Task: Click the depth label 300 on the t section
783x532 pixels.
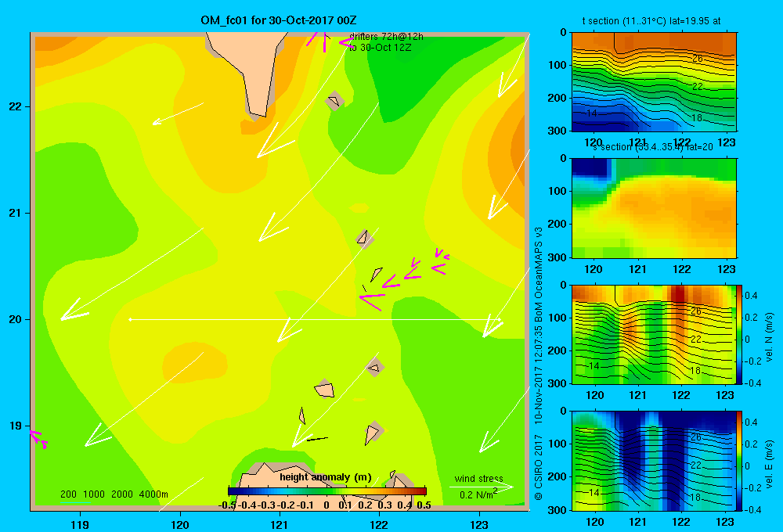Action: [556, 130]
